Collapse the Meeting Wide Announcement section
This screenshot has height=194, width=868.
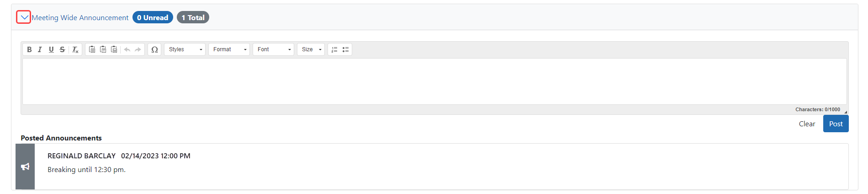pos(24,17)
